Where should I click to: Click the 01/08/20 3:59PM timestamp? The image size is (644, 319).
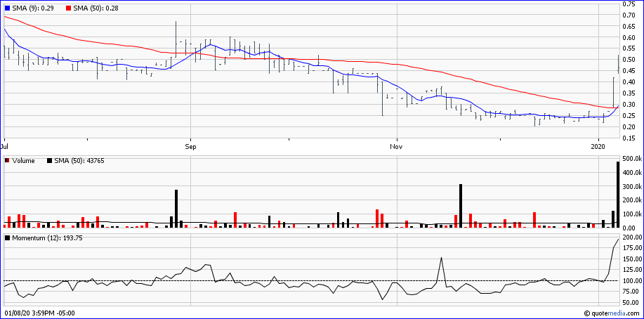39,313
